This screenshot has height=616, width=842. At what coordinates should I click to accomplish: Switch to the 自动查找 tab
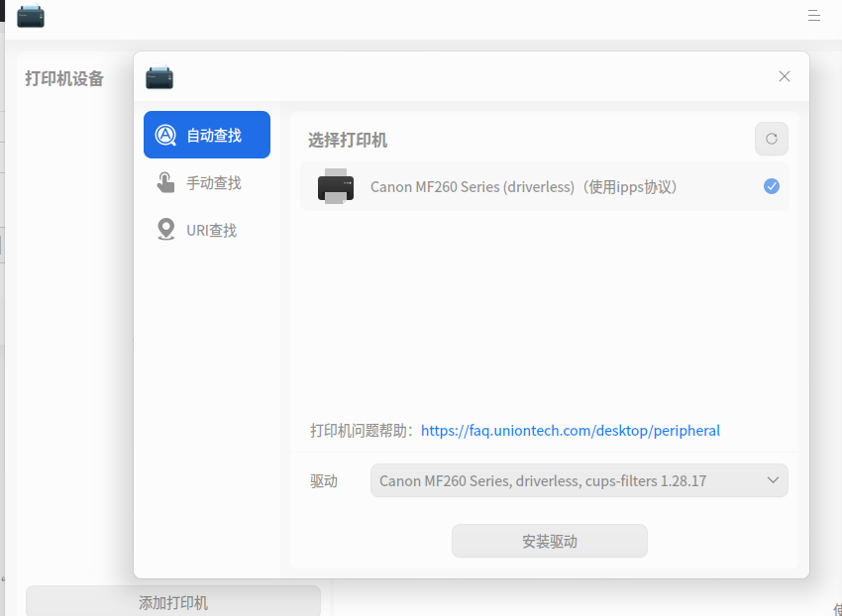click(x=207, y=135)
